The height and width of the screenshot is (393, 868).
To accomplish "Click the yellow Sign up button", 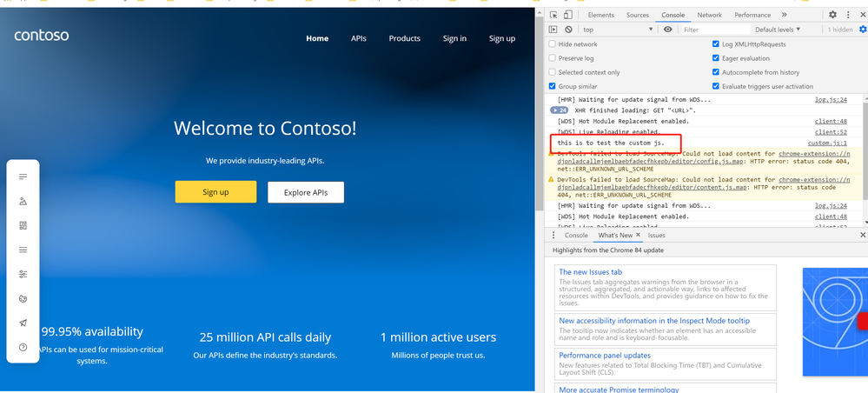I will [215, 192].
